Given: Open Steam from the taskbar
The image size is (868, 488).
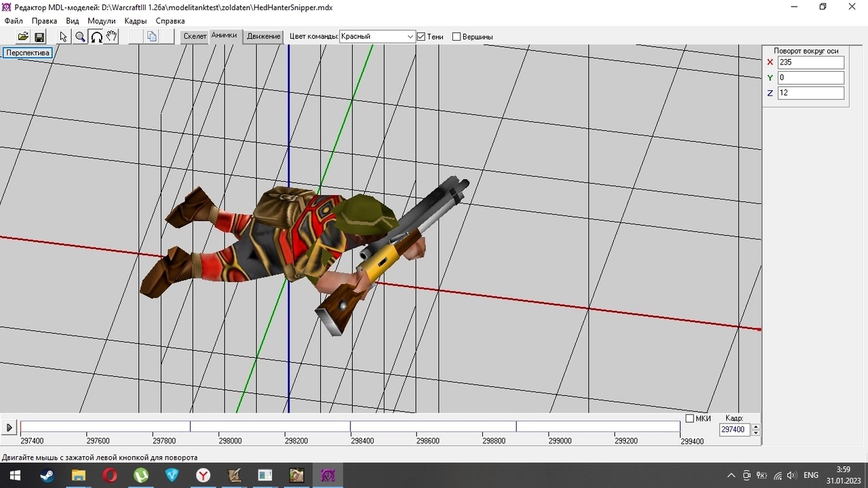Looking at the screenshot, I should click(x=47, y=475).
